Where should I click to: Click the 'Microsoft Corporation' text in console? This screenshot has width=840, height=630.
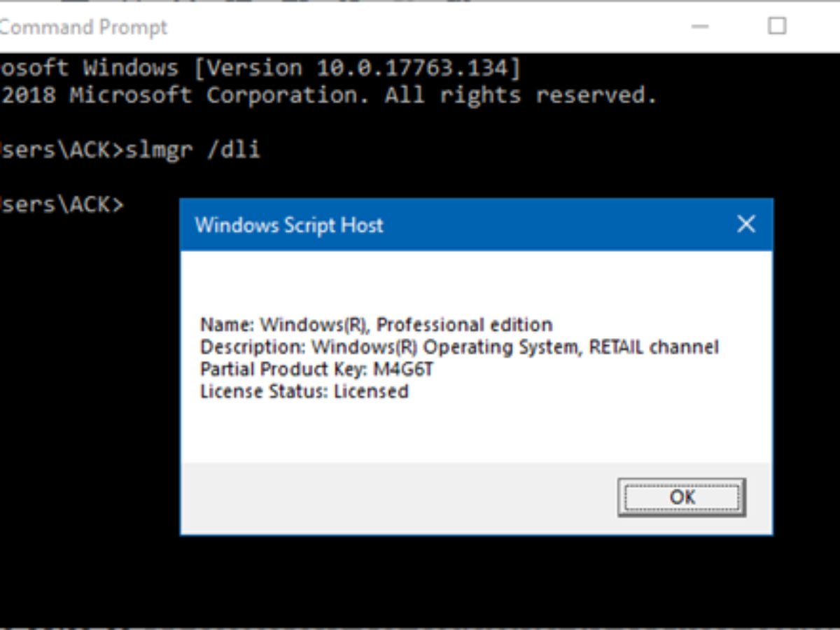point(219,94)
